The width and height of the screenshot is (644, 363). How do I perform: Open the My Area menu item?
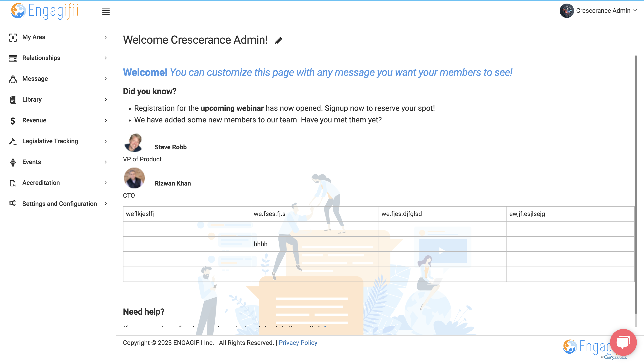[x=58, y=37]
